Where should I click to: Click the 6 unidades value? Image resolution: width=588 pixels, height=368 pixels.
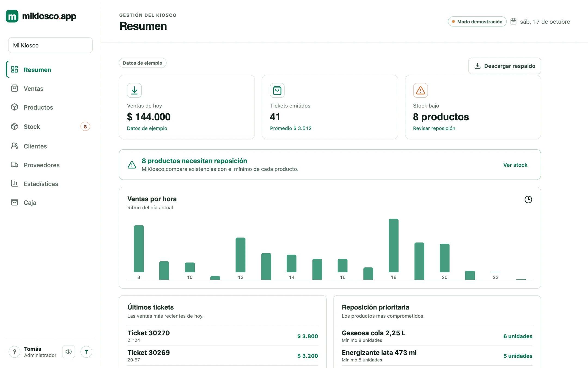point(518,336)
